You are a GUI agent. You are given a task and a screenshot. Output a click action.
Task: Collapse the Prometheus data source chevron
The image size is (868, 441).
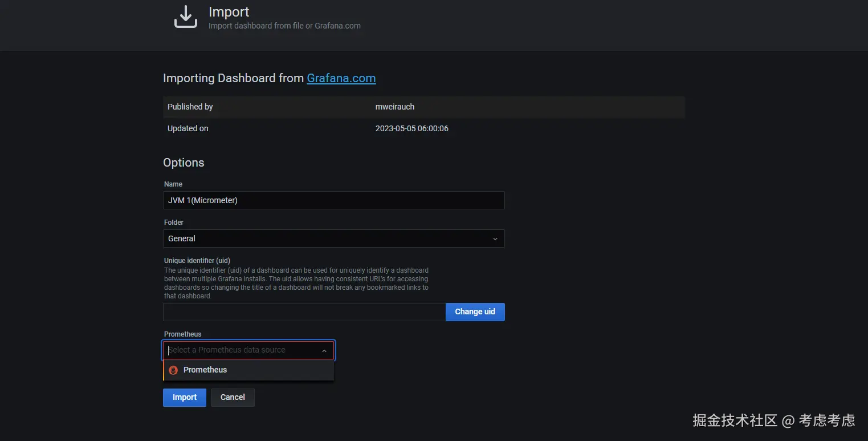324,350
